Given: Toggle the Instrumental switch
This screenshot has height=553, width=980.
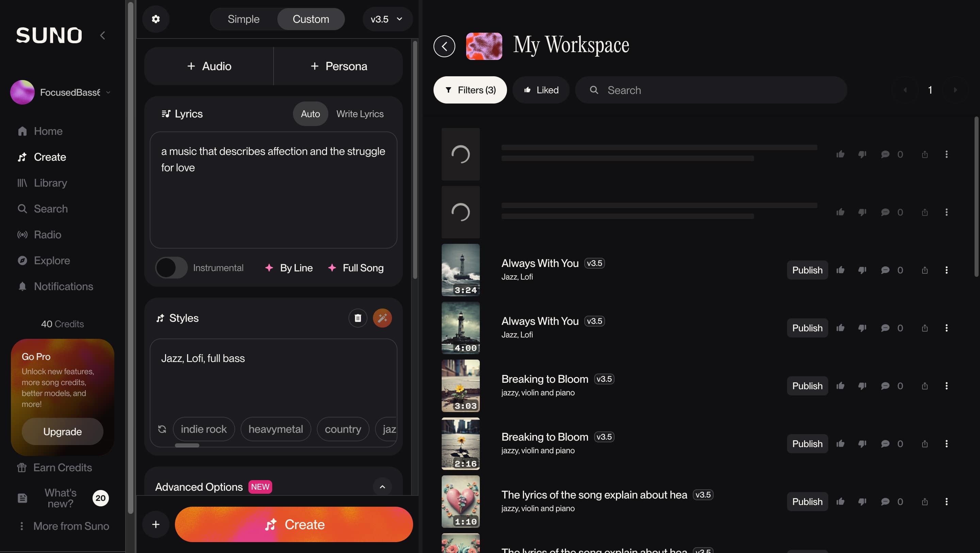Looking at the screenshot, I should 171,268.
